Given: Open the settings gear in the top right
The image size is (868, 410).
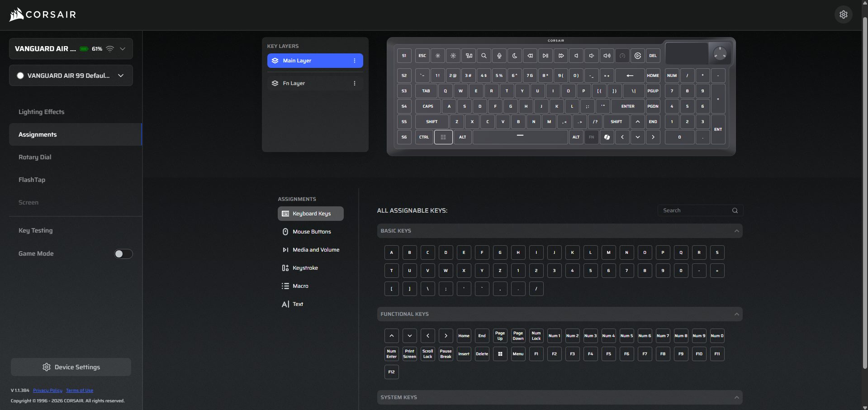Looking at the screenshot, I should pos(843,14).
